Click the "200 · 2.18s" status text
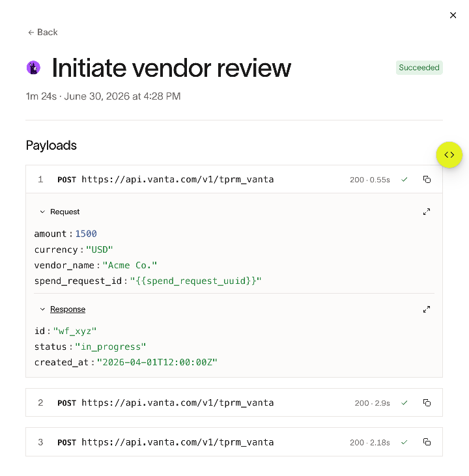 (370, 442)
